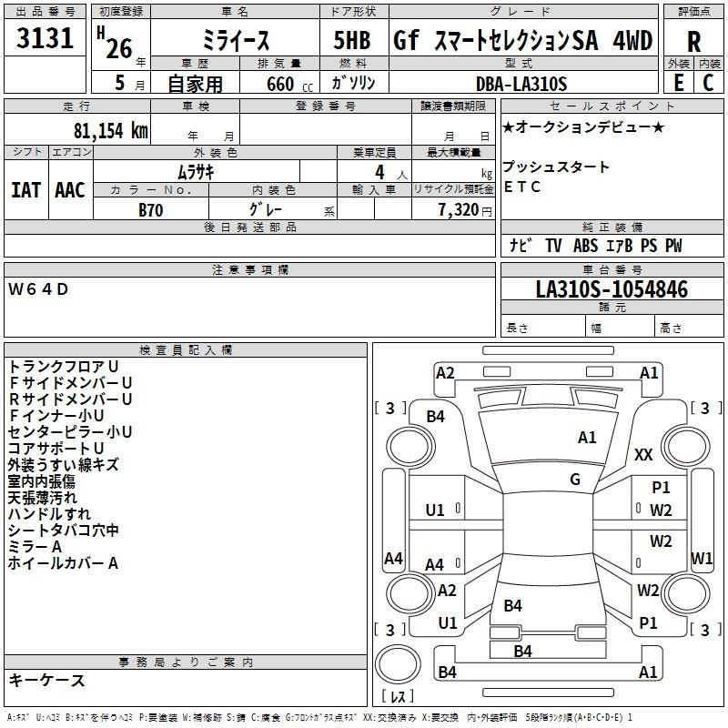Click the note ホイールカバーA
The width and height of the screenshot is (728, 728).
[63, 563]
